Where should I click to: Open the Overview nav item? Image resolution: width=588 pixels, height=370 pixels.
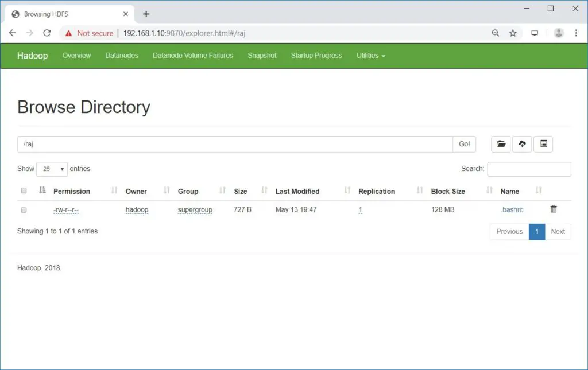click(76, 56)
